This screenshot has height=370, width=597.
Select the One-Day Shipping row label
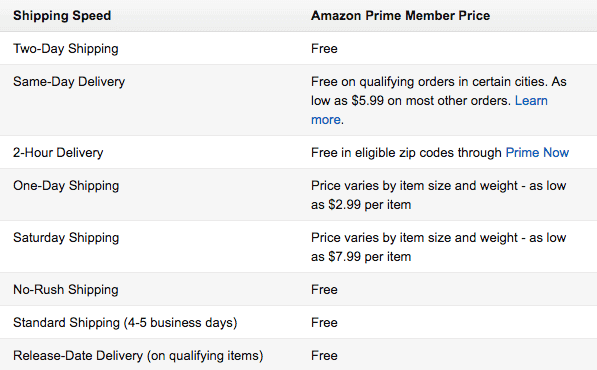click(66, 186)
